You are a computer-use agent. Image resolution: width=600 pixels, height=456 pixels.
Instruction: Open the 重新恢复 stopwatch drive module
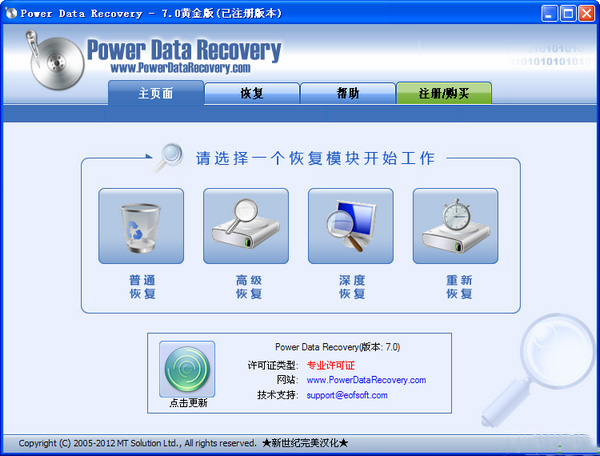tap(455, 226)
